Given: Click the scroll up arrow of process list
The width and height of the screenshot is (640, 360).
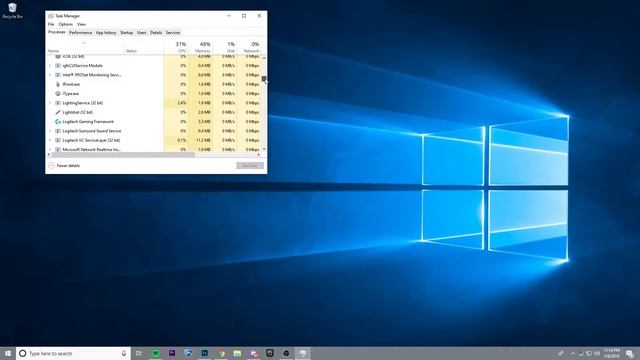Looking at the screenshot, I should click(x=264, y=58).
